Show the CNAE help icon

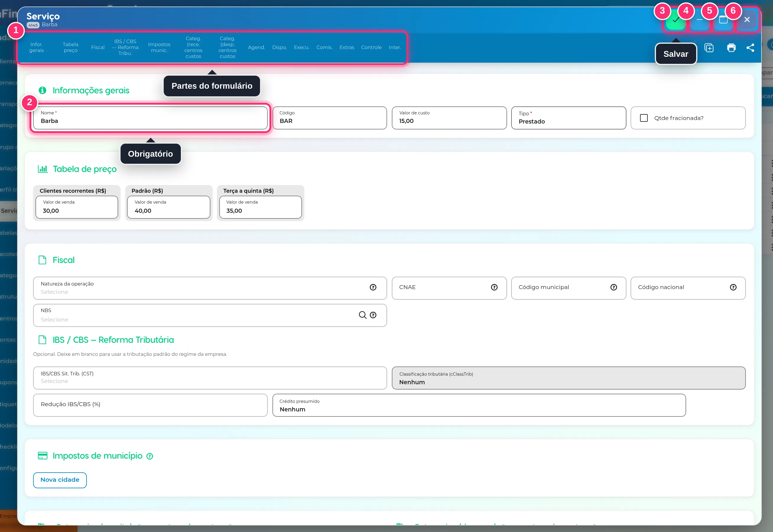click(x=494, y=287)
